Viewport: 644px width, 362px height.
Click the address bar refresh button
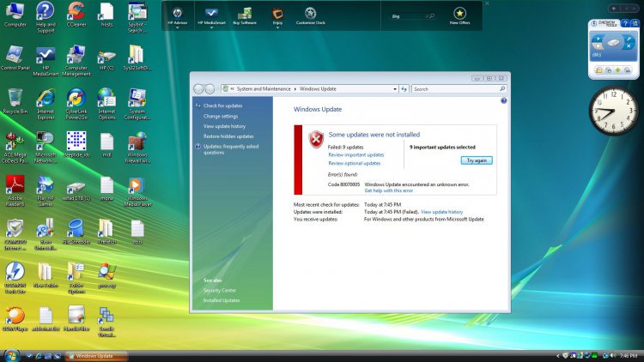click(404, 88)
